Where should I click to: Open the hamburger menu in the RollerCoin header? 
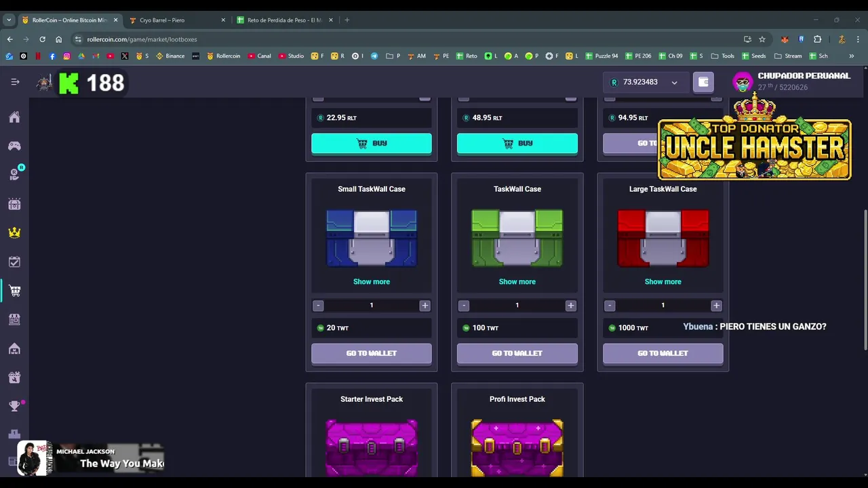click(15, 82)
